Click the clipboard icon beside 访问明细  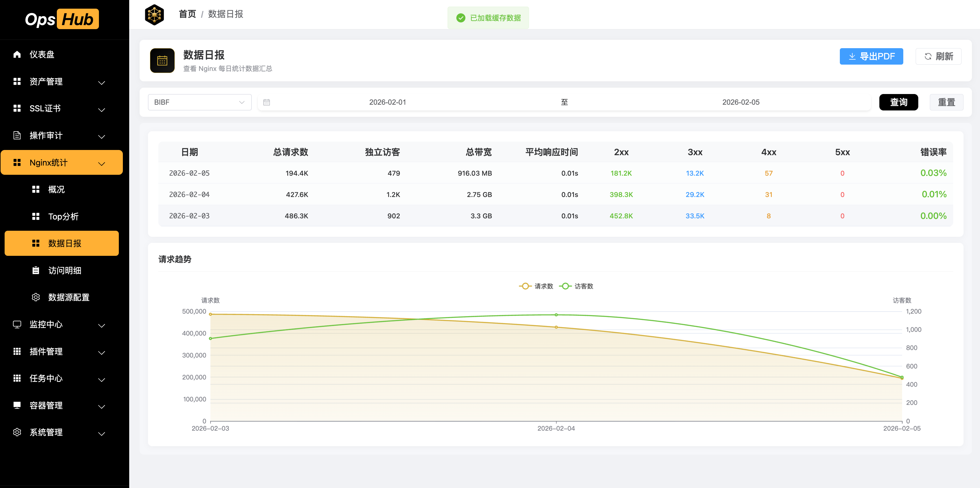click(36, 271)
